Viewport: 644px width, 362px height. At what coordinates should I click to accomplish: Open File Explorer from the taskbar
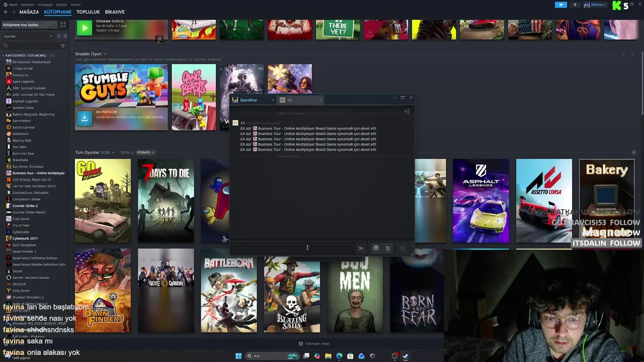coord(328,356)
